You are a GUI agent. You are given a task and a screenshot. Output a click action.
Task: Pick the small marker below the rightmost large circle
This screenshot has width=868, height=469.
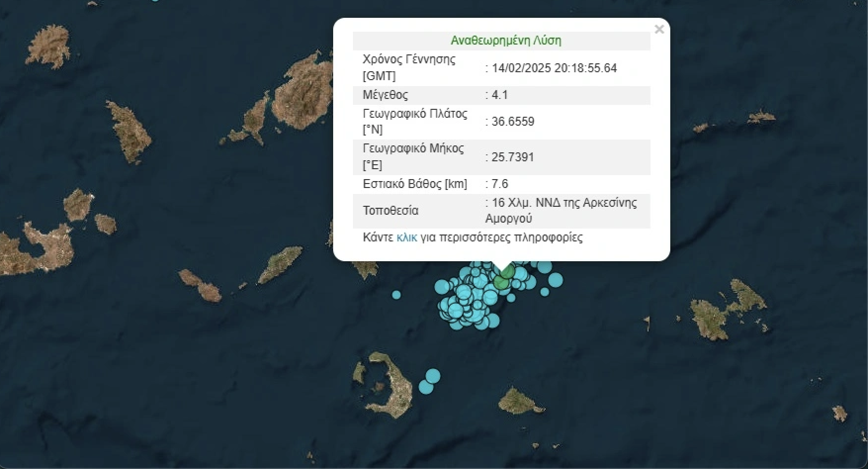[545, 292]
